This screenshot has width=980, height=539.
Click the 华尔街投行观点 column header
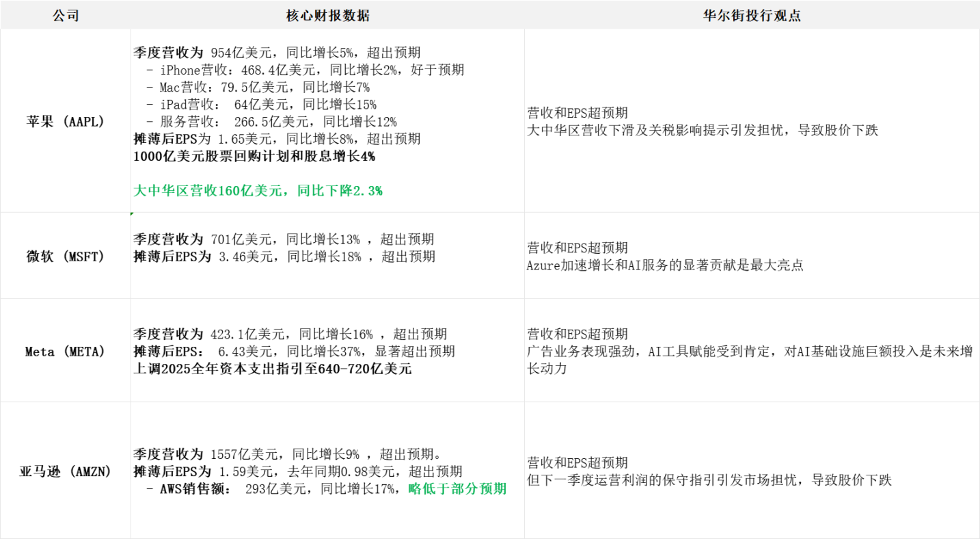click(x=752, y=15)
